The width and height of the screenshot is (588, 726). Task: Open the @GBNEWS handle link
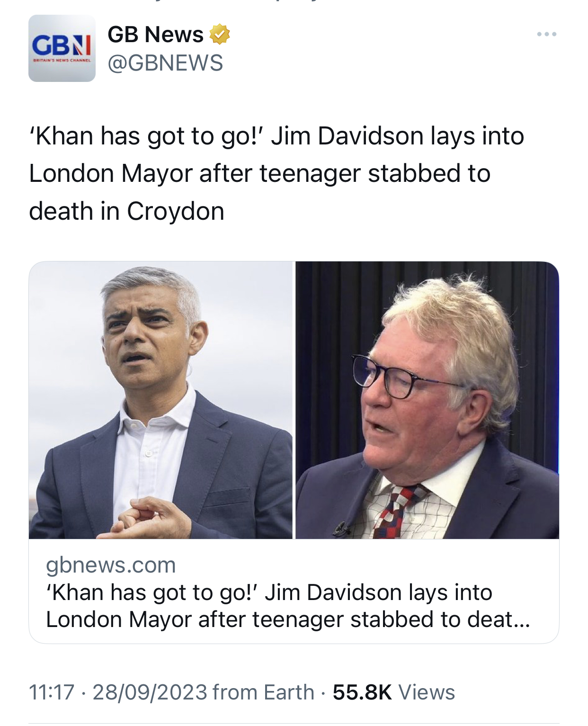point(165,63)
